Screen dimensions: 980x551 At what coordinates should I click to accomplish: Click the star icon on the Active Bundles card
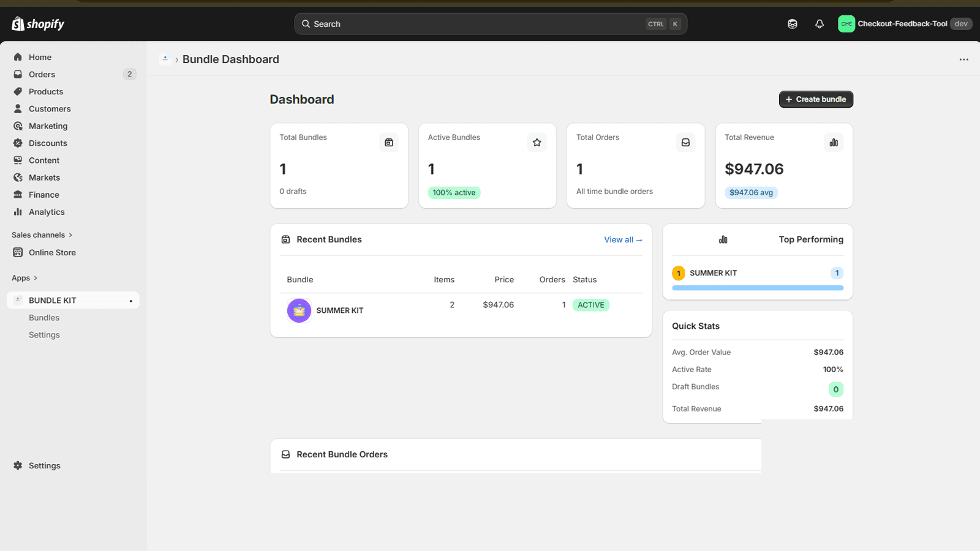pyautogui.click(x=537, y=143)
